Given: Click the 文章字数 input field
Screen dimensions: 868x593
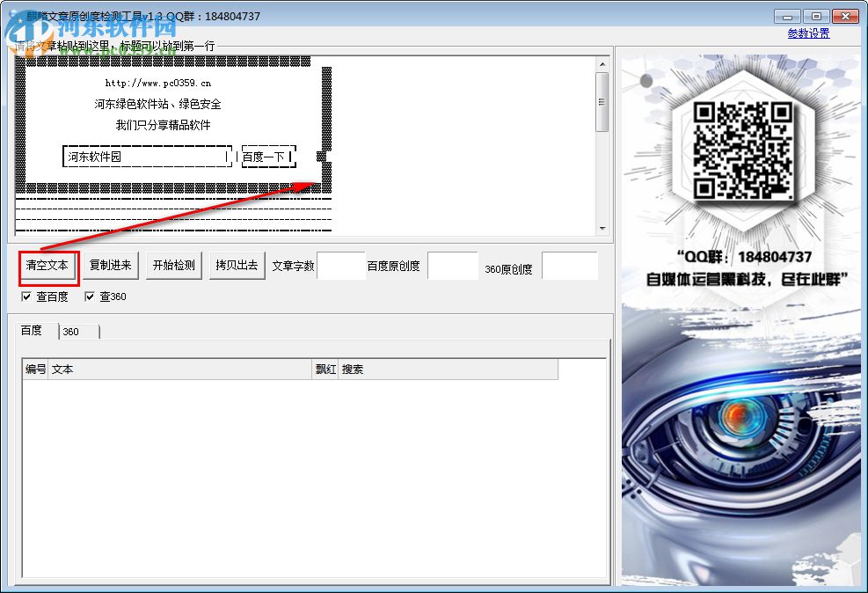Looking at the screenshot, I should tap(341, 266).
